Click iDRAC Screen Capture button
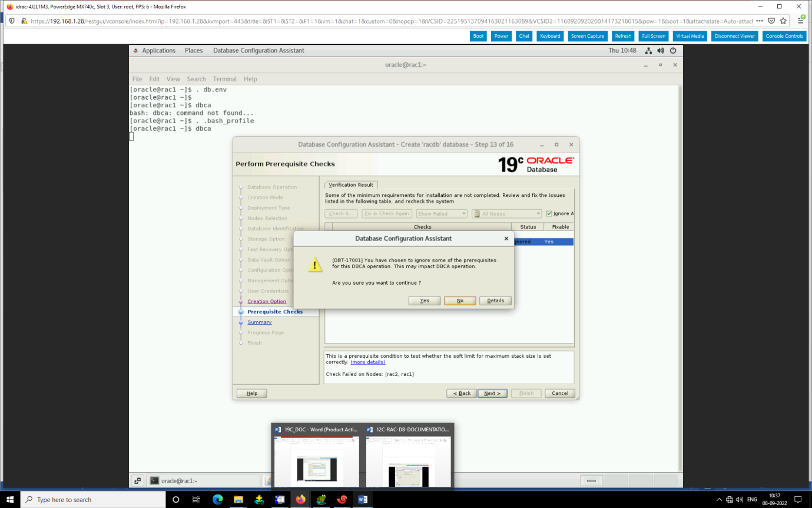812x508 pixels. pyautogui.click(x=588, y=36)
